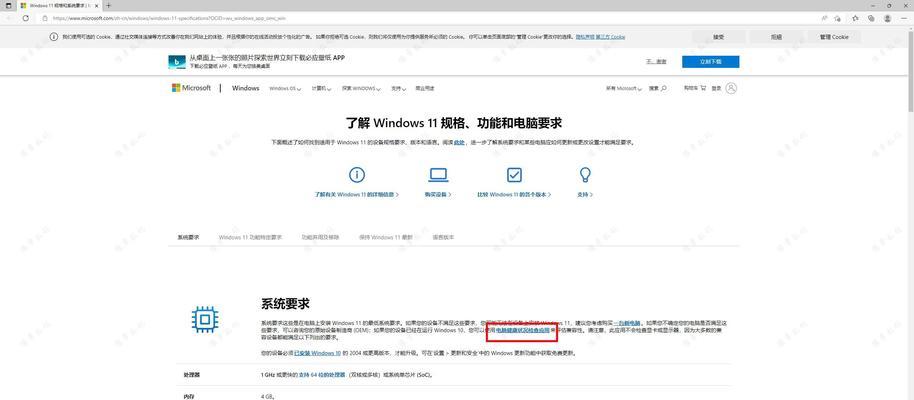Screen dimensions: 914x400
Task: Select the 系统要求 tab
Action: 188,237
